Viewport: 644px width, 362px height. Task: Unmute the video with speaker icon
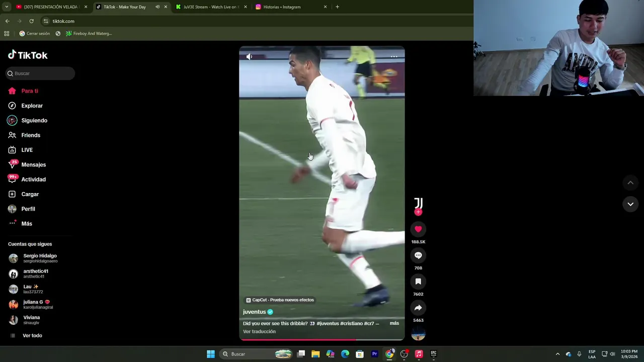click(x=250, y=57)
